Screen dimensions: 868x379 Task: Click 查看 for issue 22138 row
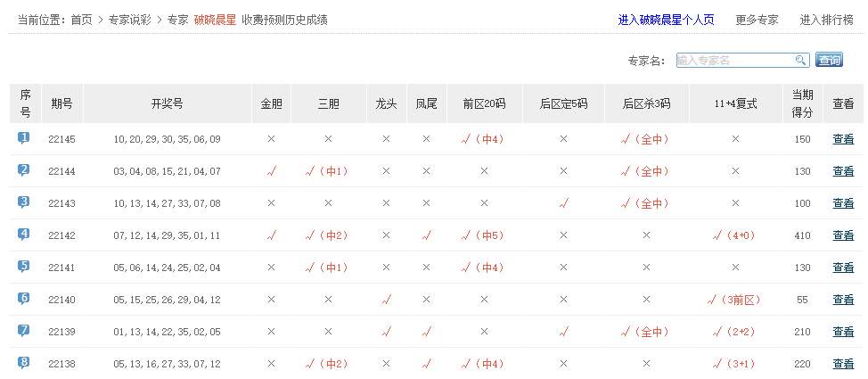[x=843, y=364]
